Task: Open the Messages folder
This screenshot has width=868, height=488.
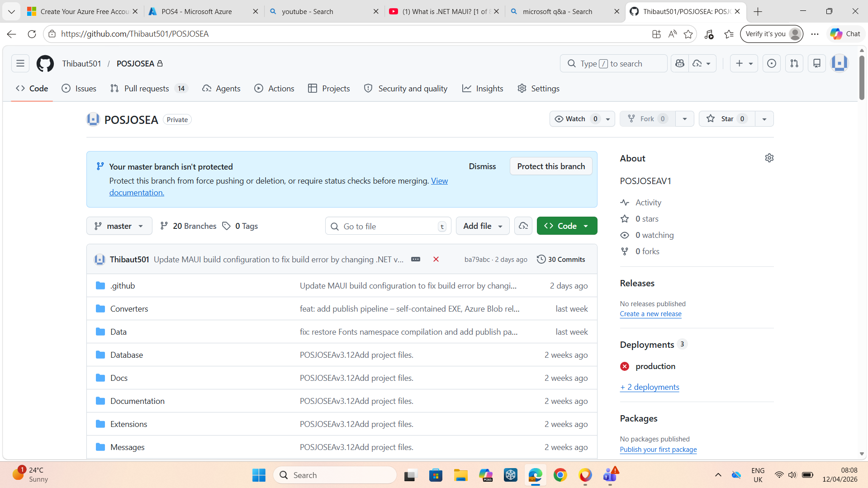Action: click(x=128, y=447)
